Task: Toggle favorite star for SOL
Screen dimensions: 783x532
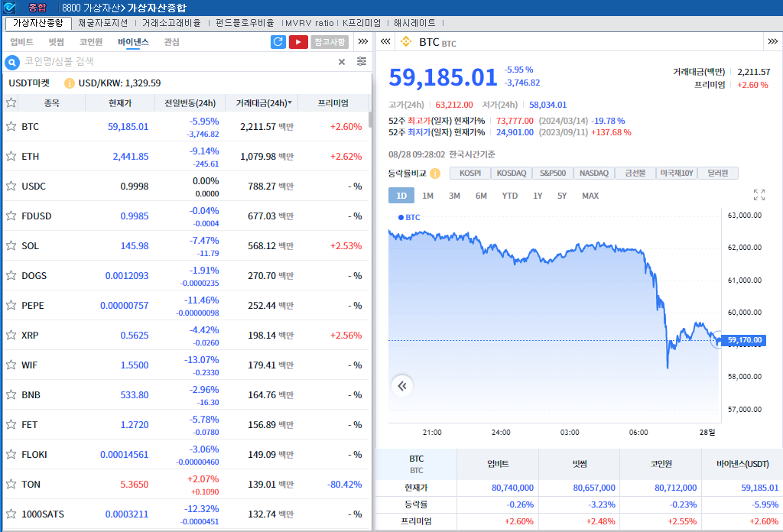Action: coord(11,245)
